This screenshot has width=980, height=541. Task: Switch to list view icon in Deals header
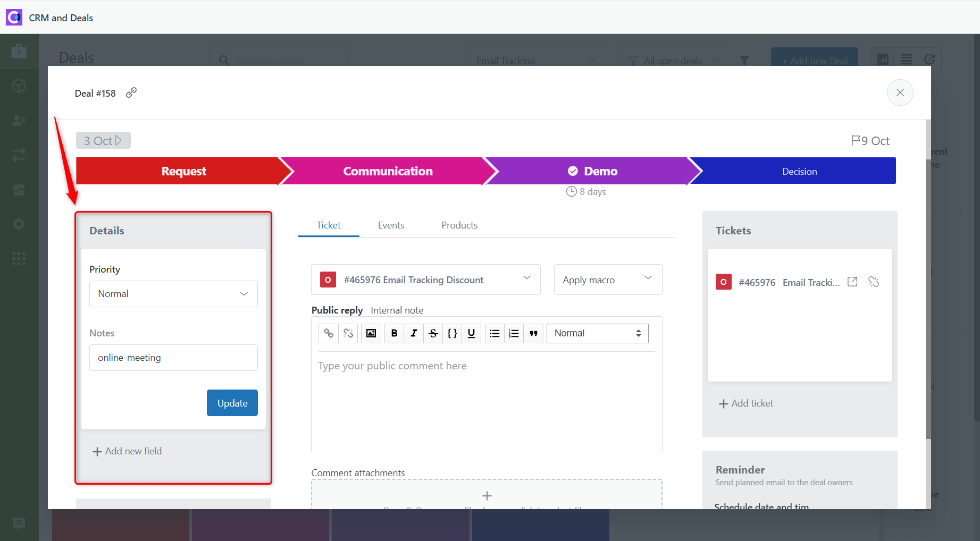tap(906, 59)
